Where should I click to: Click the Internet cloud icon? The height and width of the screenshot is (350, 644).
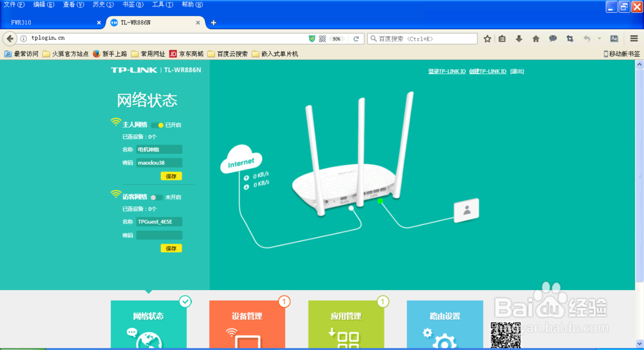[x=241, y=159]
